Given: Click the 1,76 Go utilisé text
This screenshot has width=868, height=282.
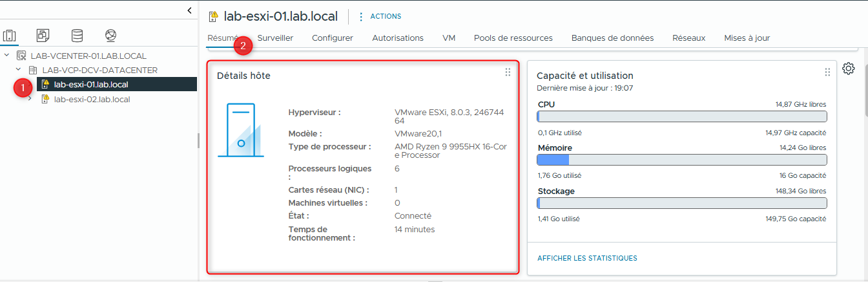Looking at the screenshot, I should tap(559, 175).
